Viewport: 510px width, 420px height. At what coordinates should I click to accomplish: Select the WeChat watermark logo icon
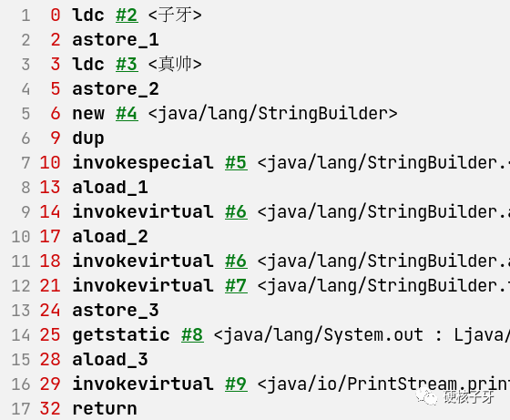pos(426,397)
